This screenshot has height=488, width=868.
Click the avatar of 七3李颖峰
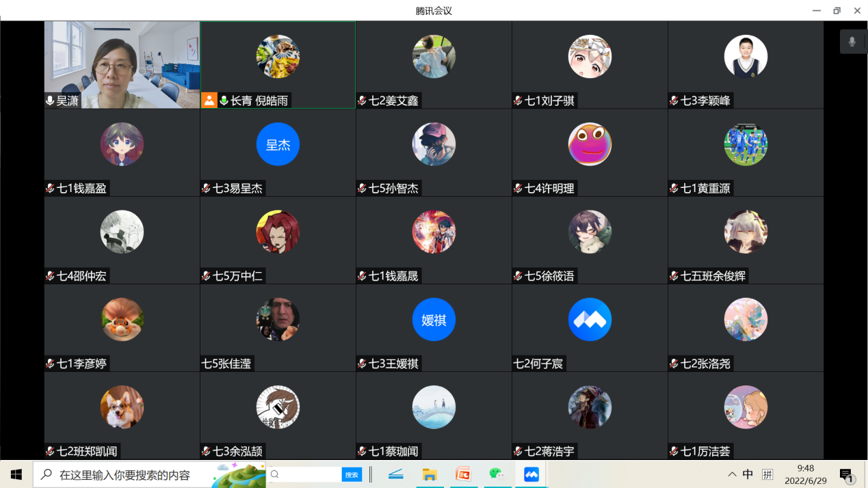(x=746, y=57)
